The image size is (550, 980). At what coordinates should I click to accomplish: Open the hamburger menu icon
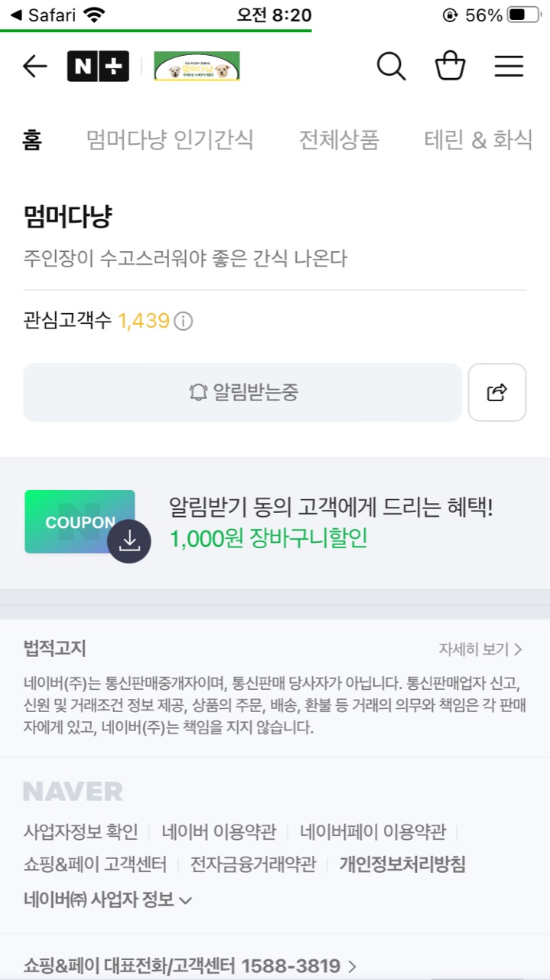pos(509,67)
